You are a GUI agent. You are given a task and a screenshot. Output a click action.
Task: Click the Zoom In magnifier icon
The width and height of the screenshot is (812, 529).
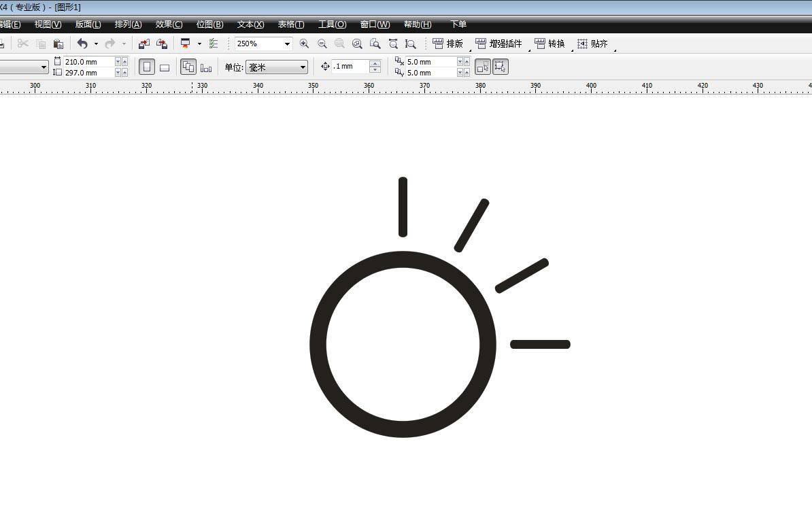[x=304, y=44]
